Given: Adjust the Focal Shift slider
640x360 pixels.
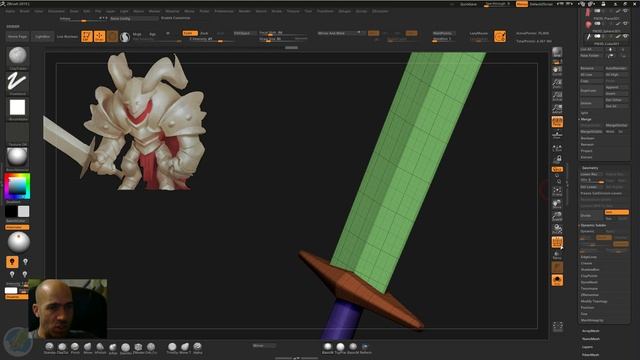Looking at the screenshot, I should point(283,33).
